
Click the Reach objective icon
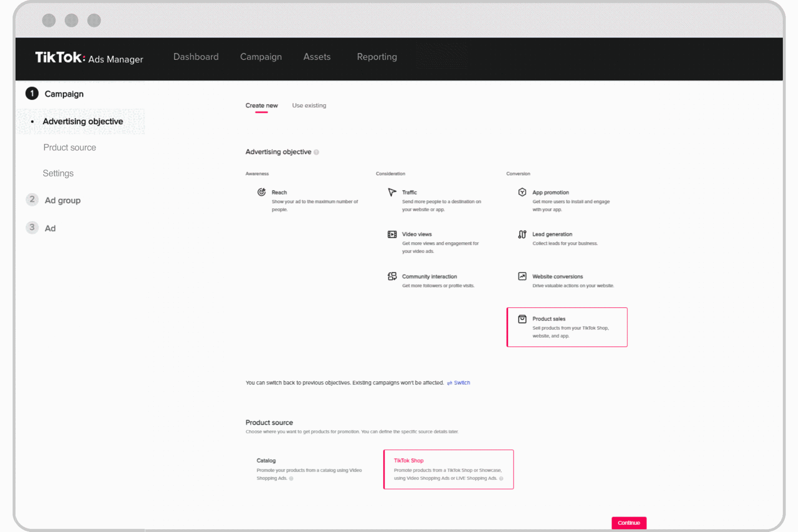point(261,192)
